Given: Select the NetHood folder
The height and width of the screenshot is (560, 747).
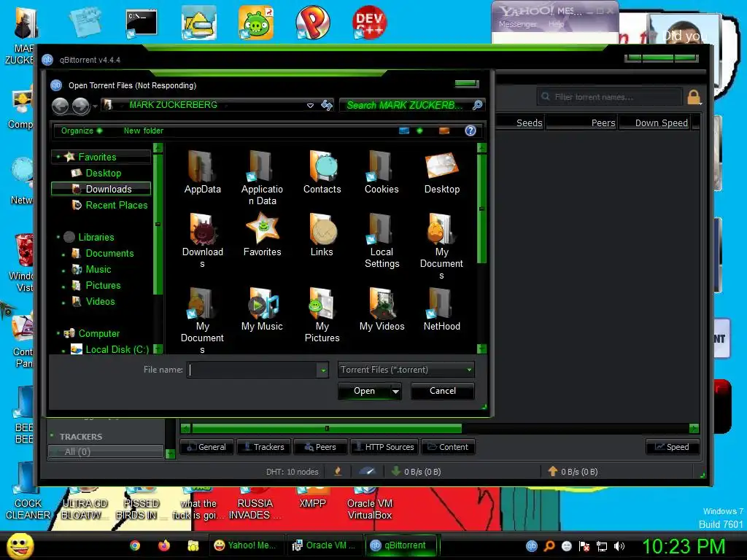Looking at the screenshot, I should click(x=441, y=308).
